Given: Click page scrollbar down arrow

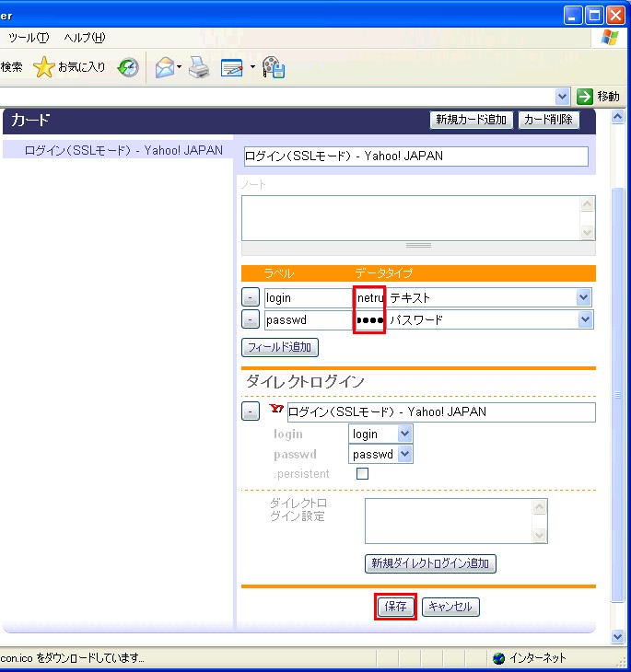Looking at the screenshot, I should (x=618, y=636).
